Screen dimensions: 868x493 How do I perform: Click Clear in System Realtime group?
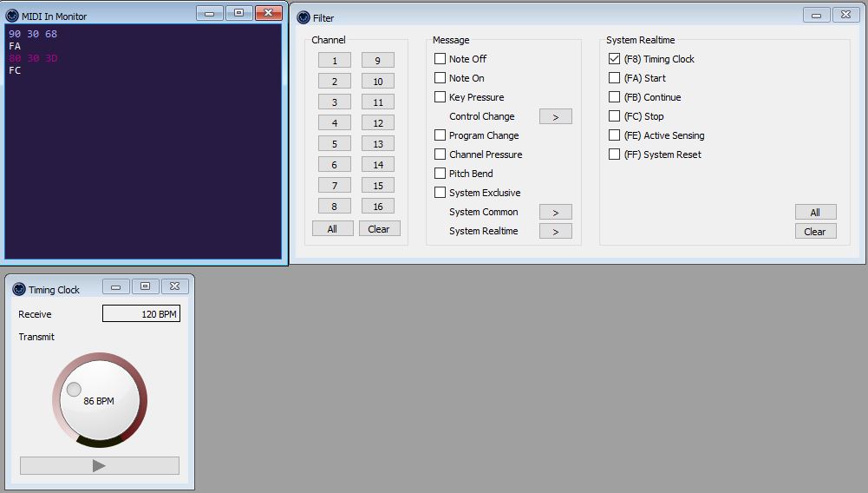pyautogui.click(x=815, y=232)
